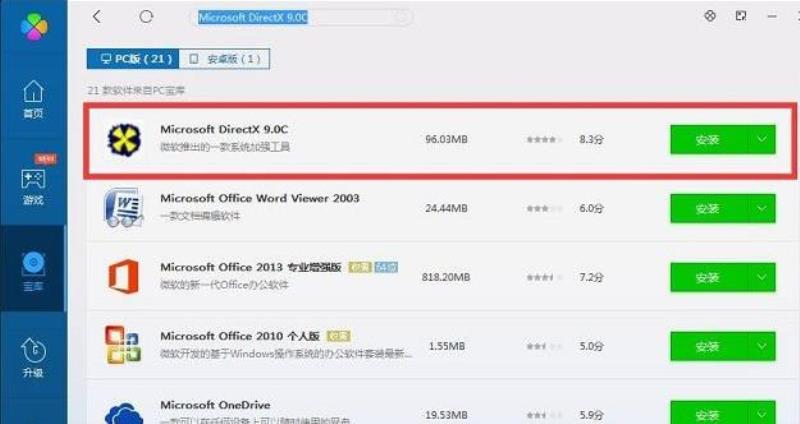Click the 7.2分 score
Viewport: 800px width, 424px height.
[591, 277]
